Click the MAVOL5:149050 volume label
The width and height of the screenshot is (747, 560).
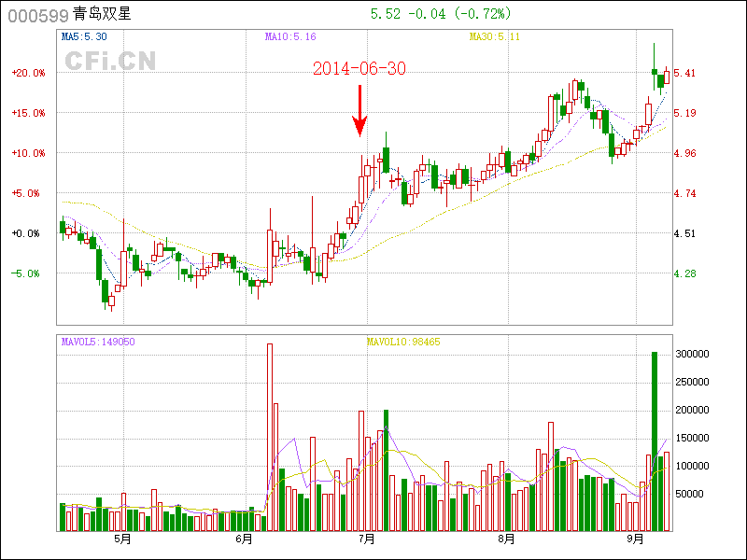[x=98, y=342]
